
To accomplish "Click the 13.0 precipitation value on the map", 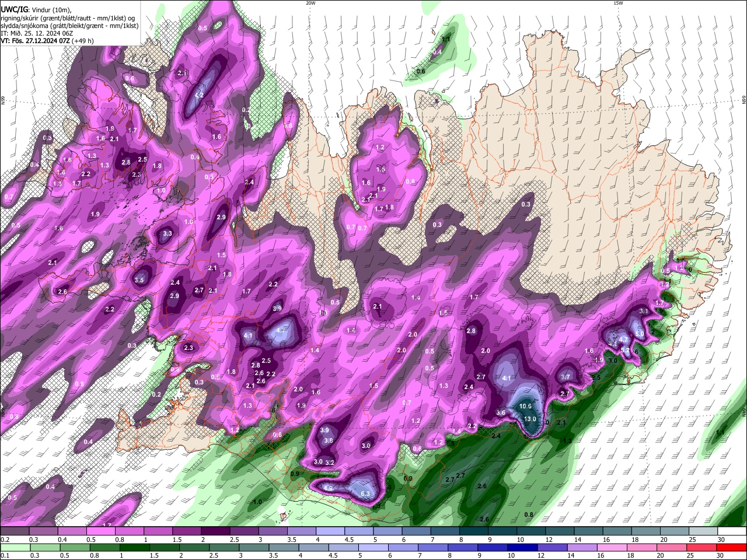I will point(530,419).
